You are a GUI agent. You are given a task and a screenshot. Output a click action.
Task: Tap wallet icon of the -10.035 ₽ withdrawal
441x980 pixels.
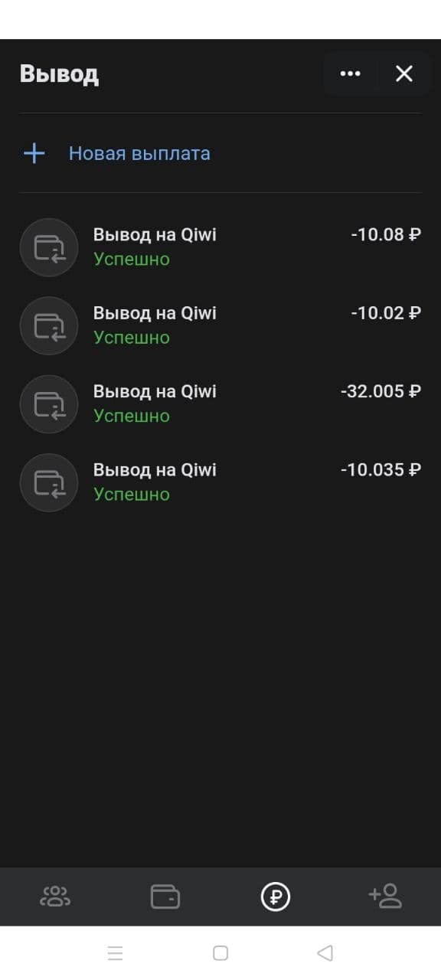49,482
